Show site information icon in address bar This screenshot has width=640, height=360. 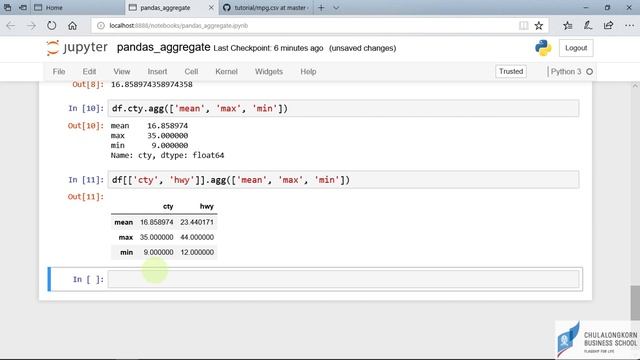100,26
